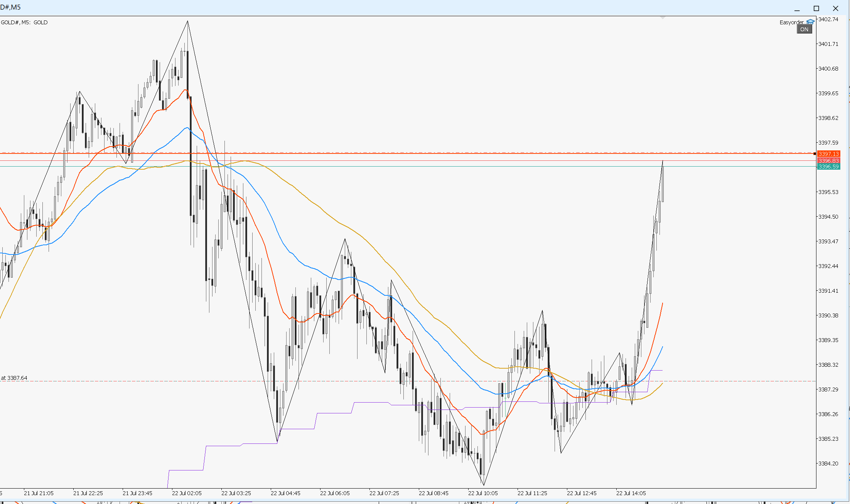Click the 3402.74 price scale value
This screenshot has width=850, height=504.
(x=828, y=19)
